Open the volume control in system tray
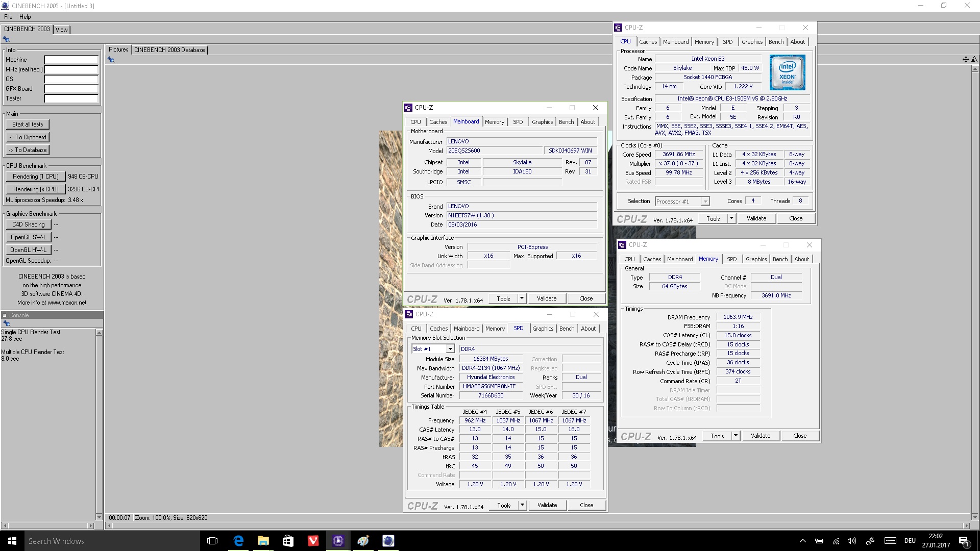 tap(852, 541)
